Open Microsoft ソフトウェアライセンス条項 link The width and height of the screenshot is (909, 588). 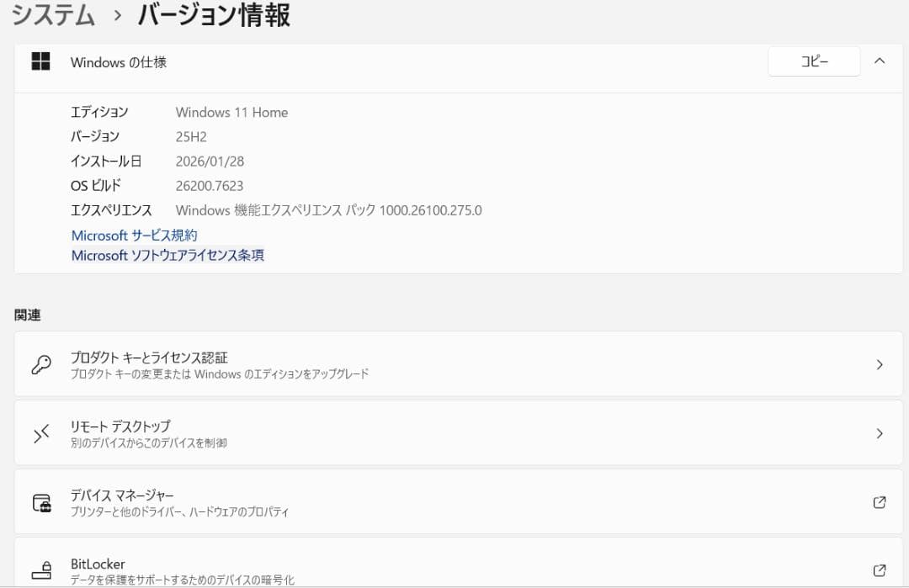pyautogui.click(x=167, y=255)
